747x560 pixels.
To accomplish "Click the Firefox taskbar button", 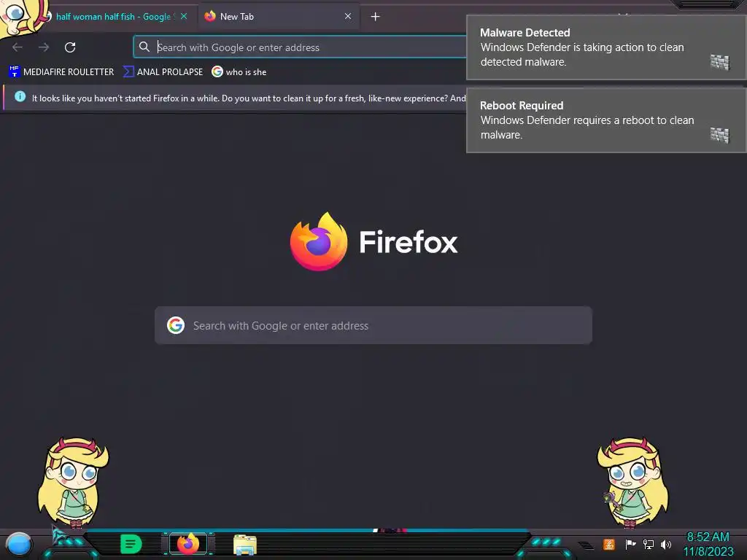I will tap(188, 544).
